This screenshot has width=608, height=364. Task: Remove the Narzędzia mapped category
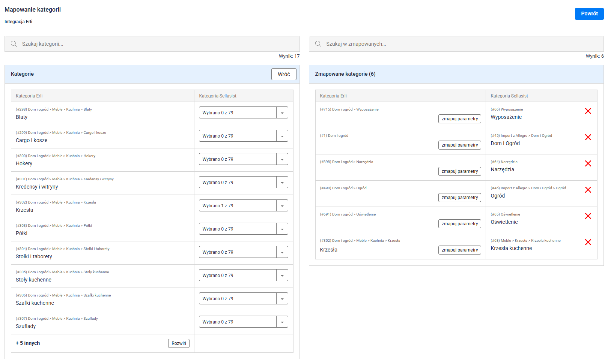click(588, 163)
